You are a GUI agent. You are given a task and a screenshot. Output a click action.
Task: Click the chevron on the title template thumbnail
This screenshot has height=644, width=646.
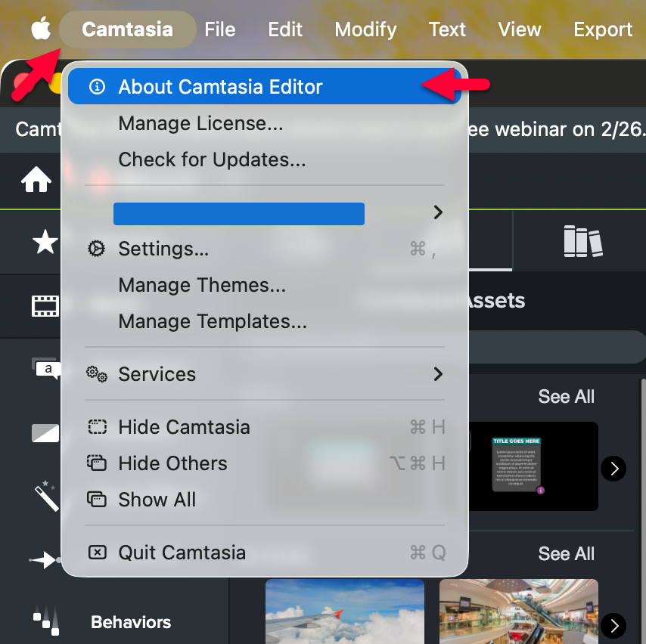pos(613,469)
